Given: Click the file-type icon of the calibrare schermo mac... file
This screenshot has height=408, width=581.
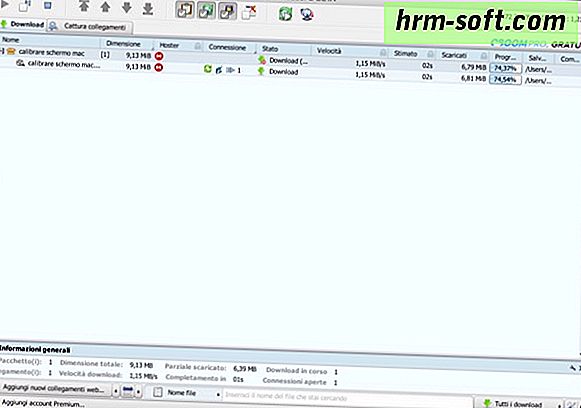Looking at the screenshot, I should 21,63.
